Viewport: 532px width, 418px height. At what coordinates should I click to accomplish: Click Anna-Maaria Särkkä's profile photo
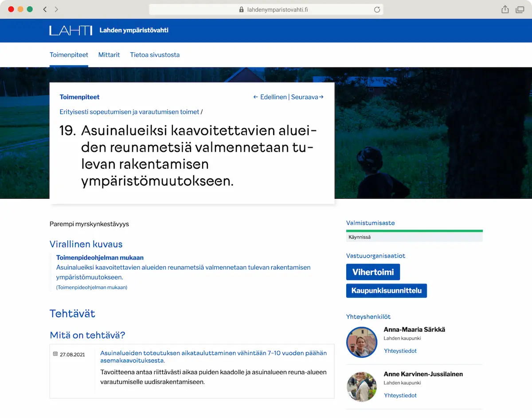tap(361, 342)
